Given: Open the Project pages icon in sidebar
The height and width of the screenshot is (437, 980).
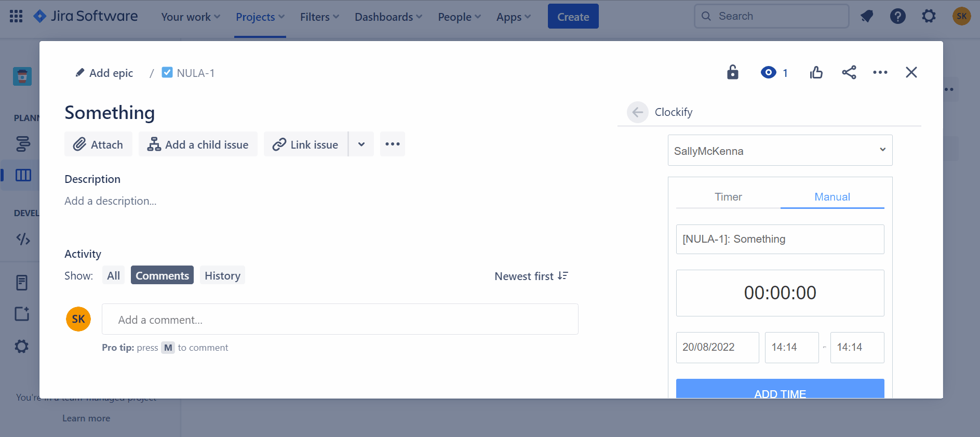Looking at the screenshot, I should click(22, 283).
